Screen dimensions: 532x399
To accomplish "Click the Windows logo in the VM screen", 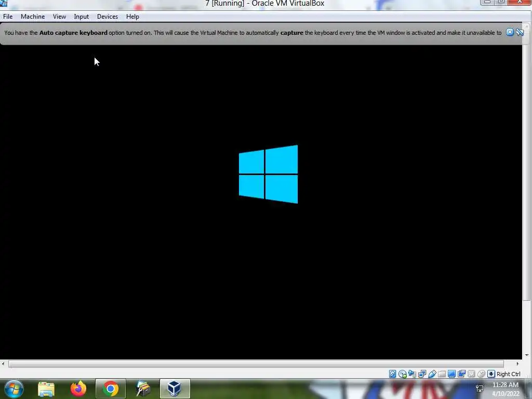I will [x=269, y=175].
